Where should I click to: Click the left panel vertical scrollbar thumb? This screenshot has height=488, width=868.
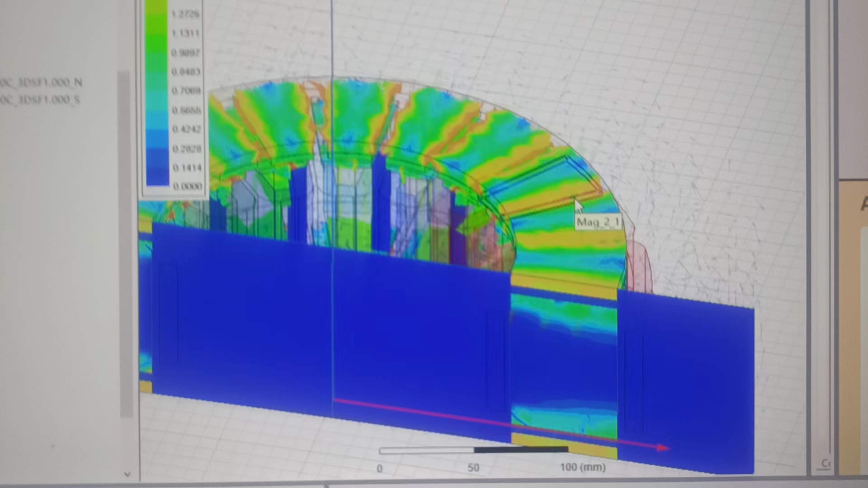click(126, 244)
